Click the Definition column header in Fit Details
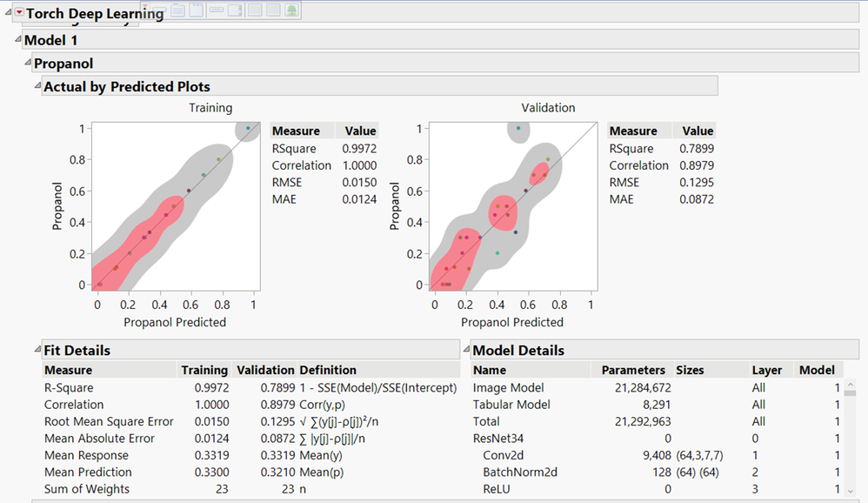 coord(328,370)
